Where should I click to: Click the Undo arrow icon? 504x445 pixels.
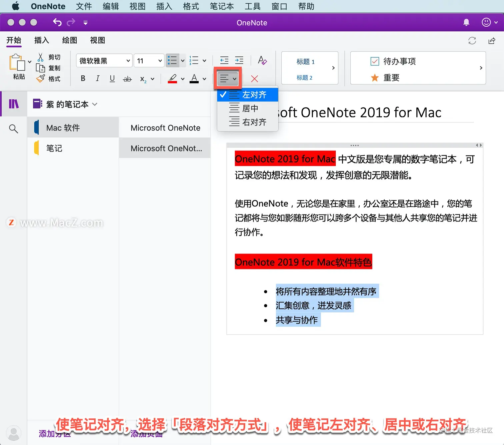click(57, 22)
